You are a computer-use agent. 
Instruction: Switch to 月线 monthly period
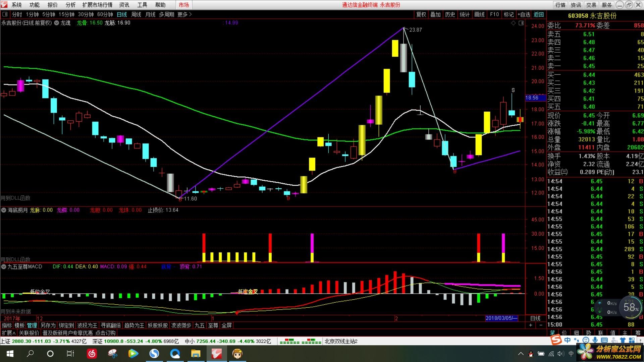(150, 14)
